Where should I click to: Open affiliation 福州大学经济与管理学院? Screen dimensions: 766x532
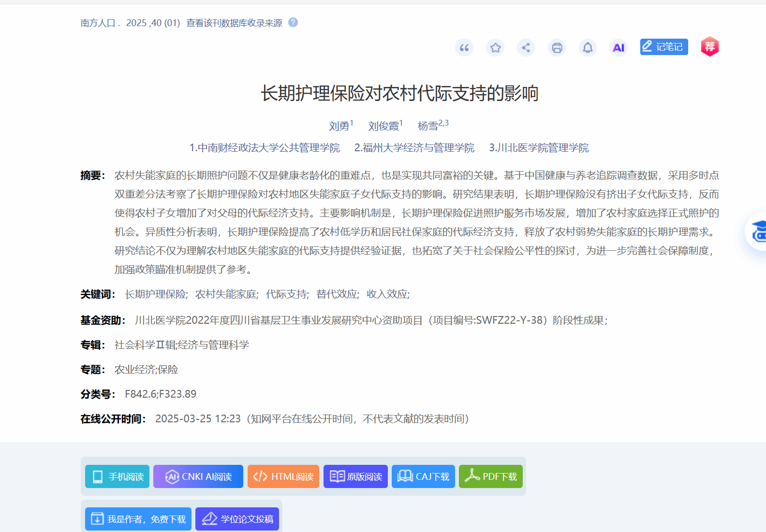point(414,148)
